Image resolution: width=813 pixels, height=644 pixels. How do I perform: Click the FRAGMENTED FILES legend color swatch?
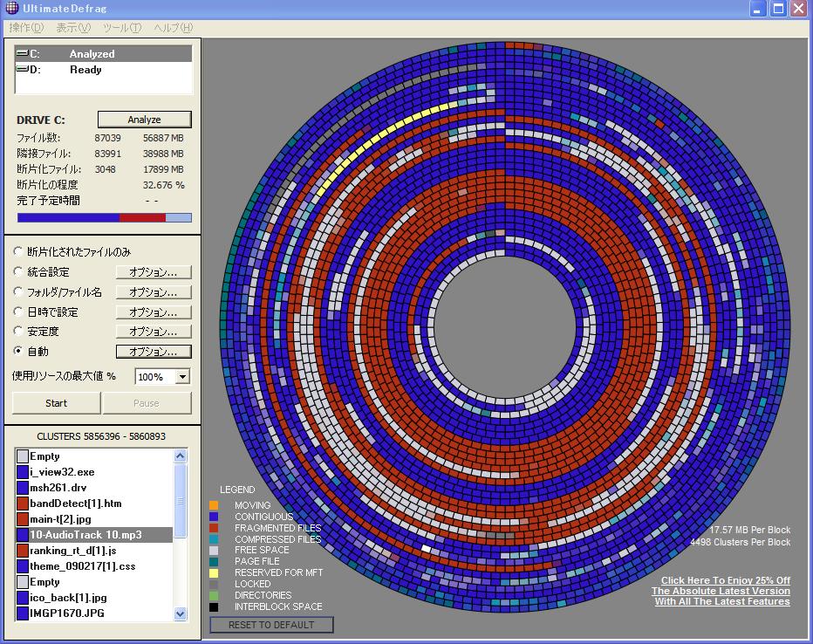(214, 528)
